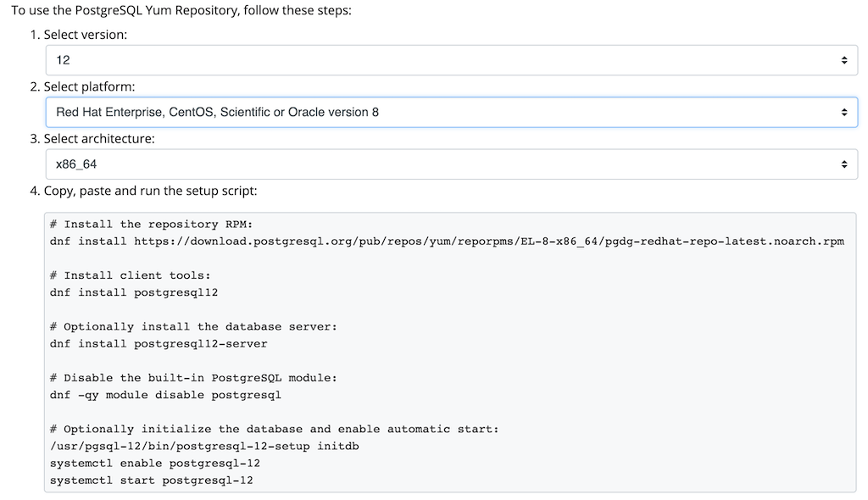This screenshot has width=868, height=500.
Task: Click the 'systemctl start postgresql-12' line
Action: (151, 481)
